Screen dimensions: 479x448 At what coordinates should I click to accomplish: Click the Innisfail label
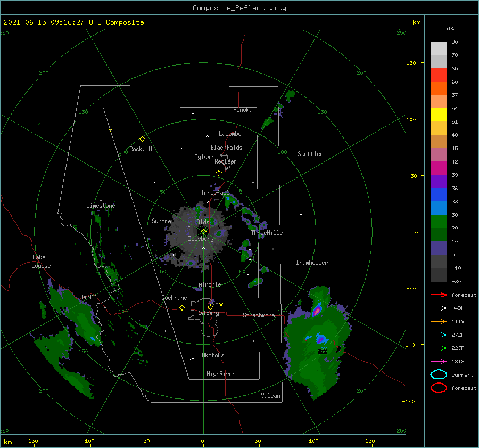[215, 193]
